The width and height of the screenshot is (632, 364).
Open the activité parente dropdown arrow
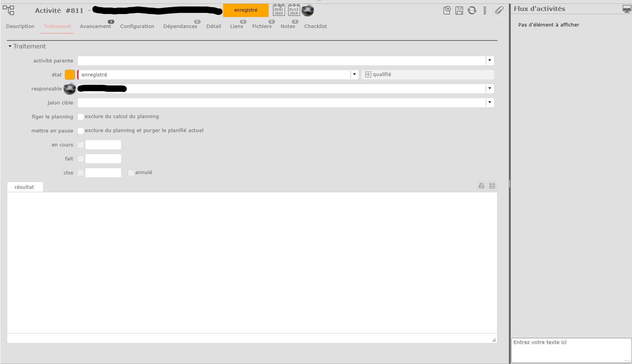(490, 61)
